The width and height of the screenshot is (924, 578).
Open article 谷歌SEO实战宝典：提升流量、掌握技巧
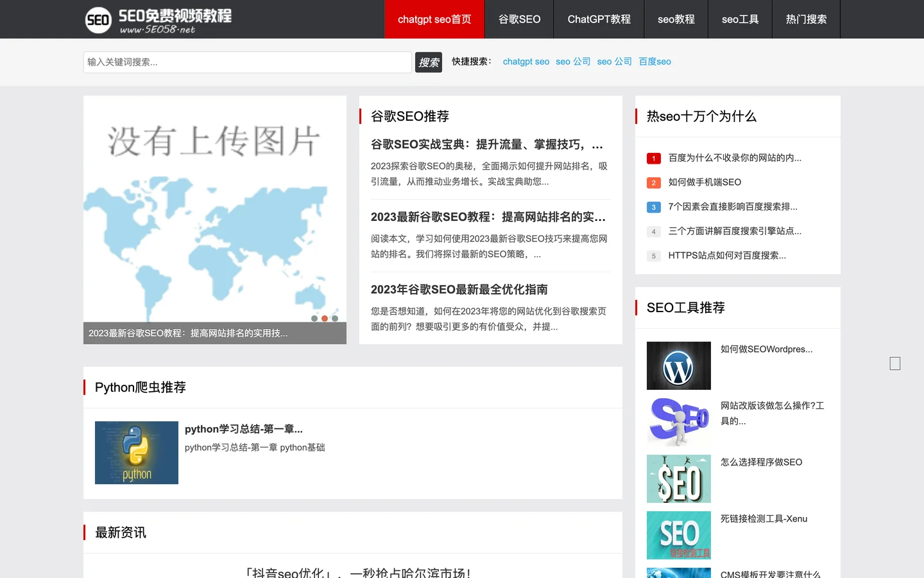487,144
